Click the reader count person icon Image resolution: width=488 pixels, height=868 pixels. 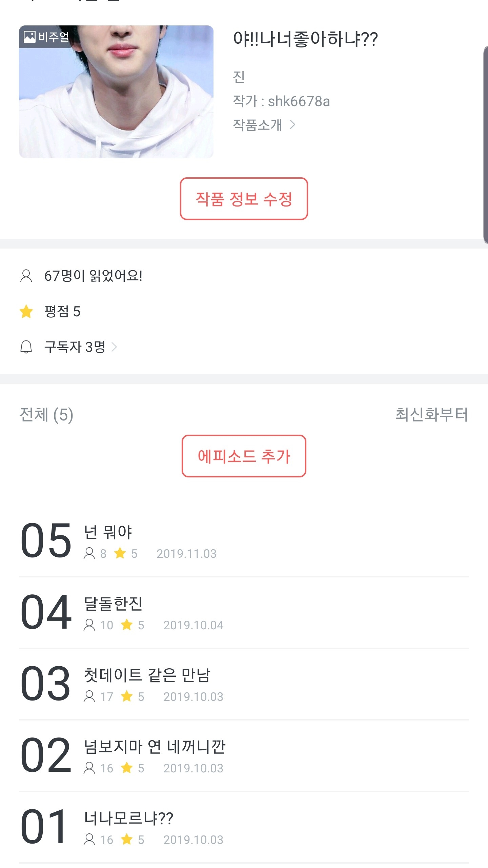(x=26, y=276)
